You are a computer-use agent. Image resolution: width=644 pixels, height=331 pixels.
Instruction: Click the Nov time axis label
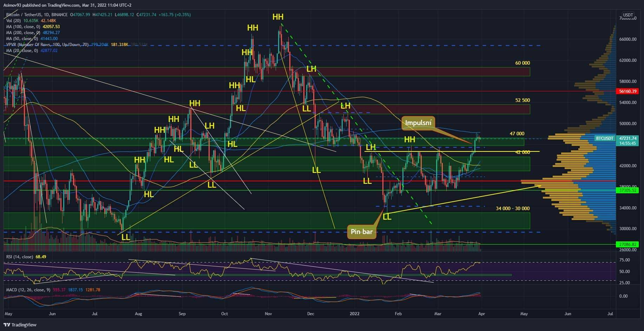[268, 314]
